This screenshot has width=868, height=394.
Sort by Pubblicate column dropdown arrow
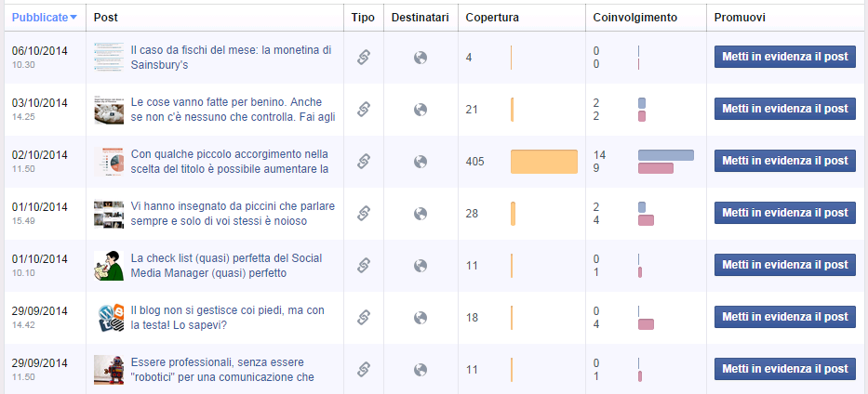click(x=73, y=18)
